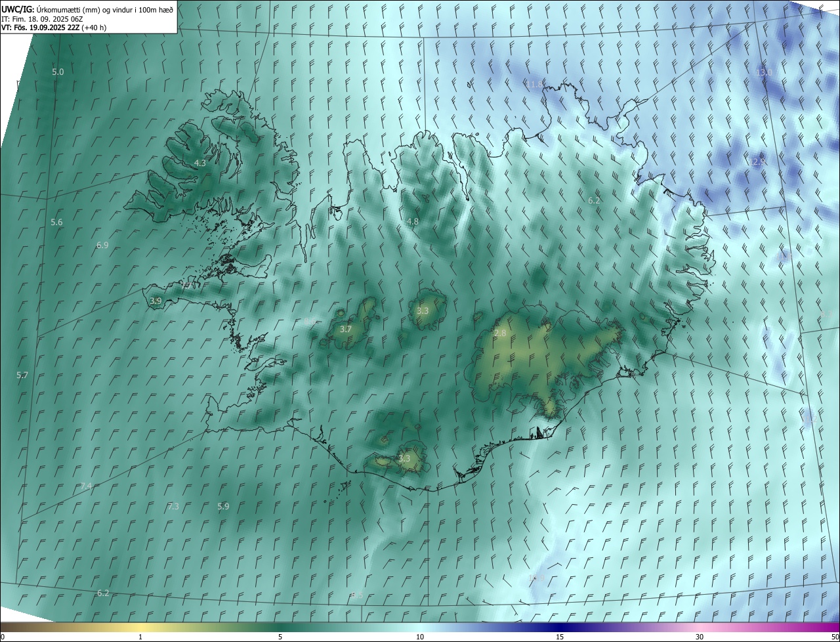Click the 7.3 value label
The height and width of the screenshot is (642, 840).
click(173, 507)
